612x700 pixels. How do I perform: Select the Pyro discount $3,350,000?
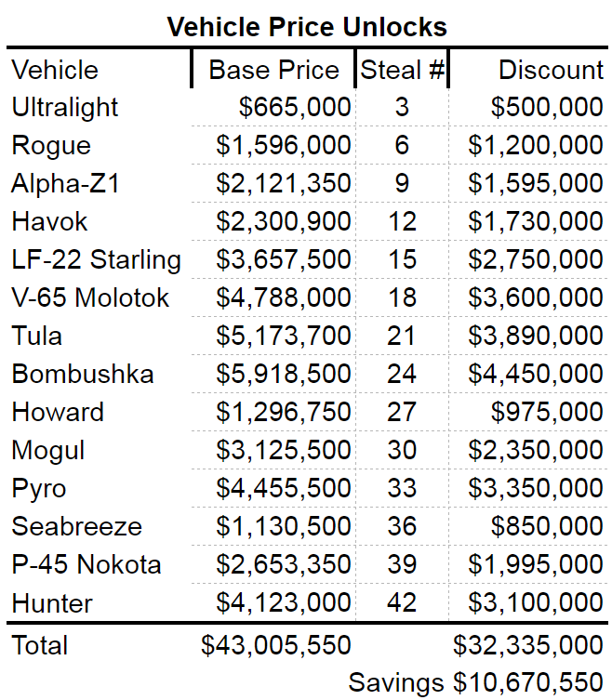click(x=536, y=488)
